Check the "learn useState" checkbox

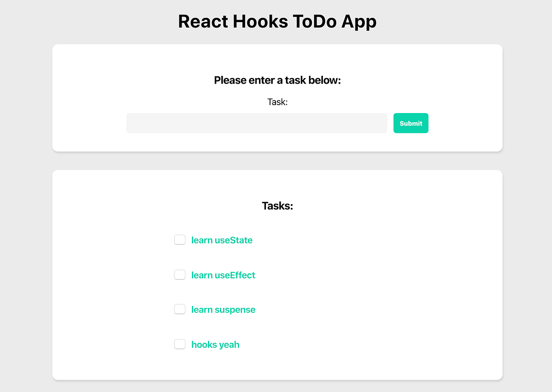[179, 239]
